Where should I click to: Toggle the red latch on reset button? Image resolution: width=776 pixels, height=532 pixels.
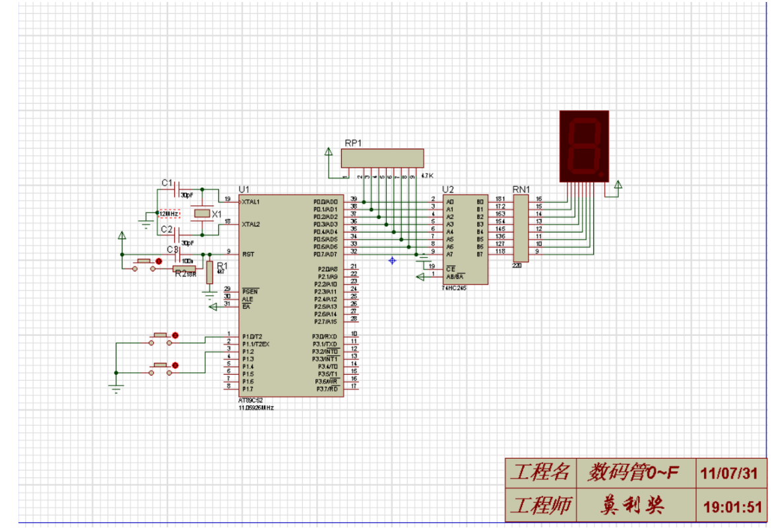point(158,261)
